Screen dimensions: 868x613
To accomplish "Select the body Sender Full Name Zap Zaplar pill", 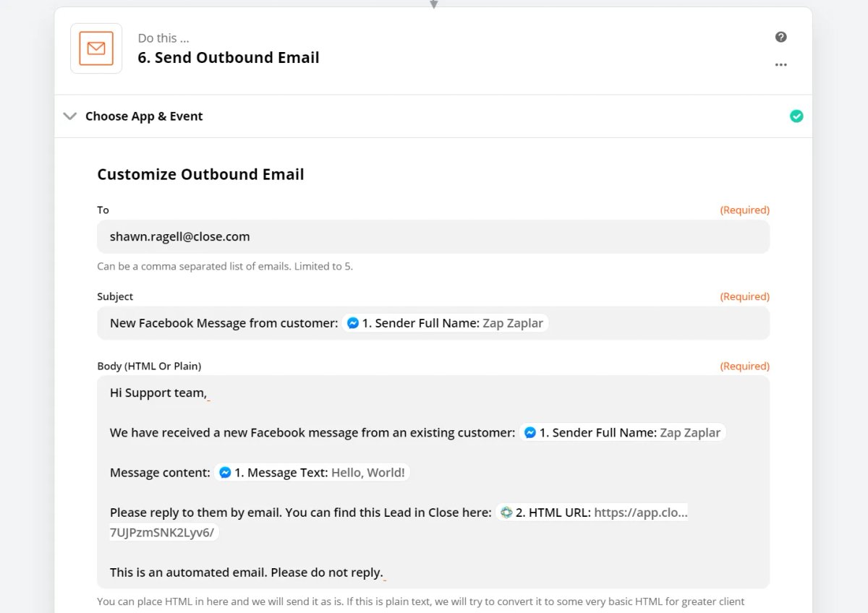I will pos(623,433).
